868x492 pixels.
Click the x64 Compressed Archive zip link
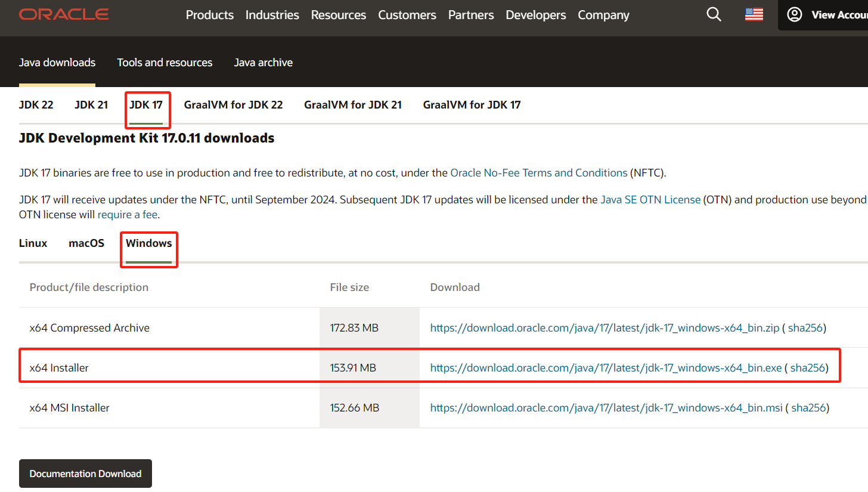pos(604,328)
